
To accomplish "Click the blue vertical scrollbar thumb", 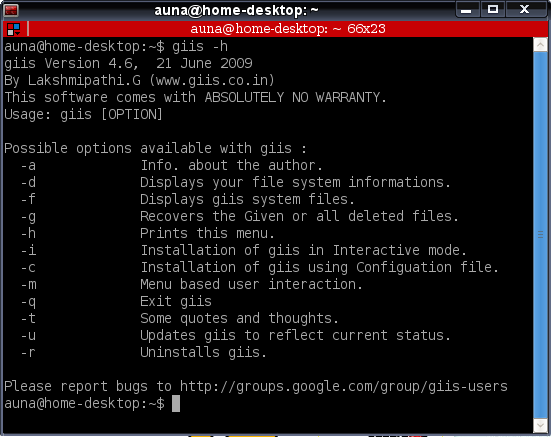I will pos(540,235).
